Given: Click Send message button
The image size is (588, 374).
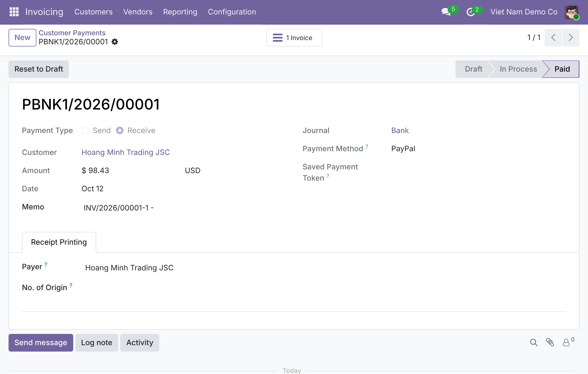Looking at the screenshot, I should [x=41, y=342].
